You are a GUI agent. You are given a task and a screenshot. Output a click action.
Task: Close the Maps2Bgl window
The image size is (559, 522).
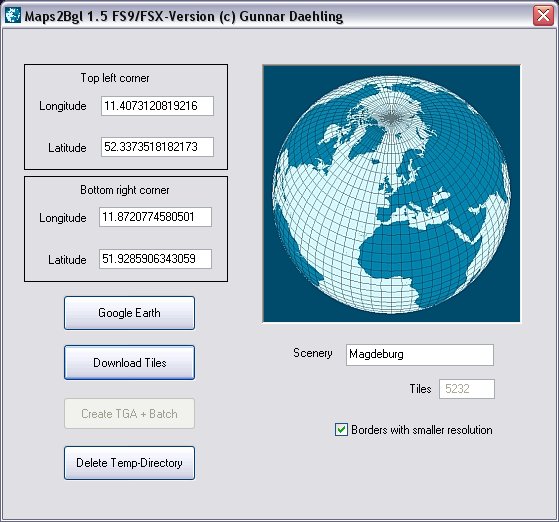[x=543, y=16]
